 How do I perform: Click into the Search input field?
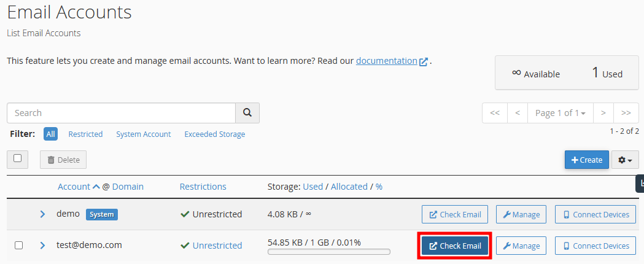tap(121, 113)
